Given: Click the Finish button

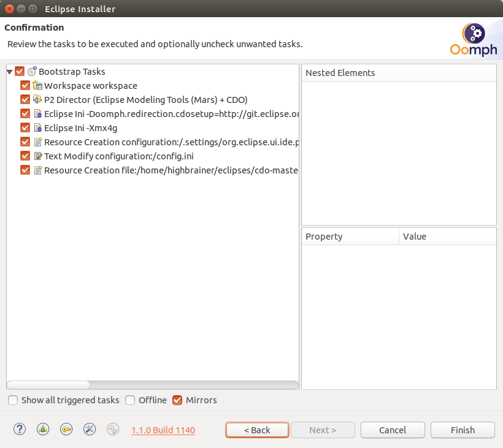Looking at the screenshot, I should 463,430.
